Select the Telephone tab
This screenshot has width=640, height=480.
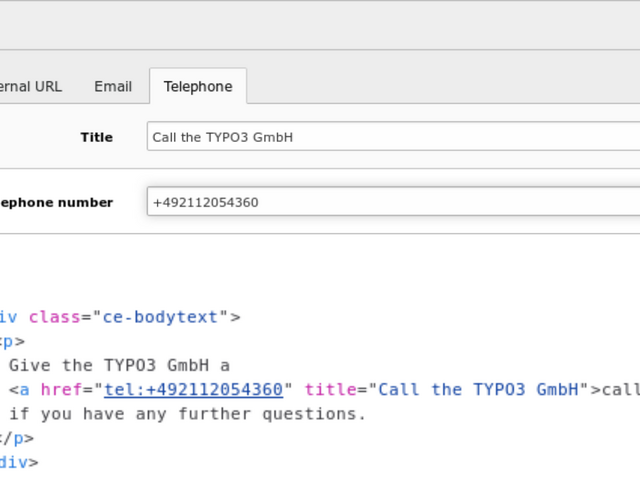point(198,86)
